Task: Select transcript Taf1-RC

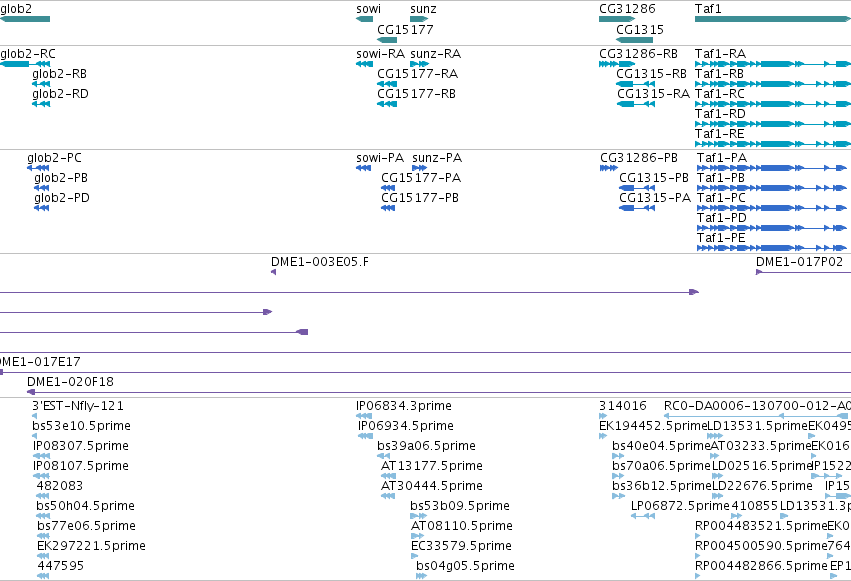Action: click(773, 104)
